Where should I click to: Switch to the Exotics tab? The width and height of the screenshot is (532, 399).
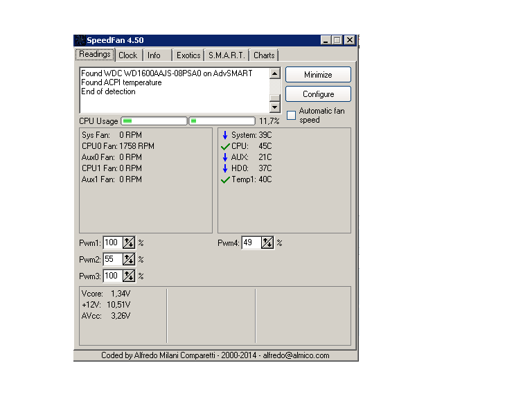188,55
